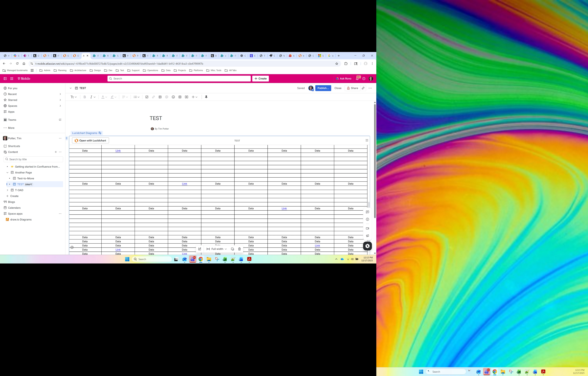Click the pin toolbar icon
The image size is (588, 376).
pyautogui.click(x=206, y=97)
